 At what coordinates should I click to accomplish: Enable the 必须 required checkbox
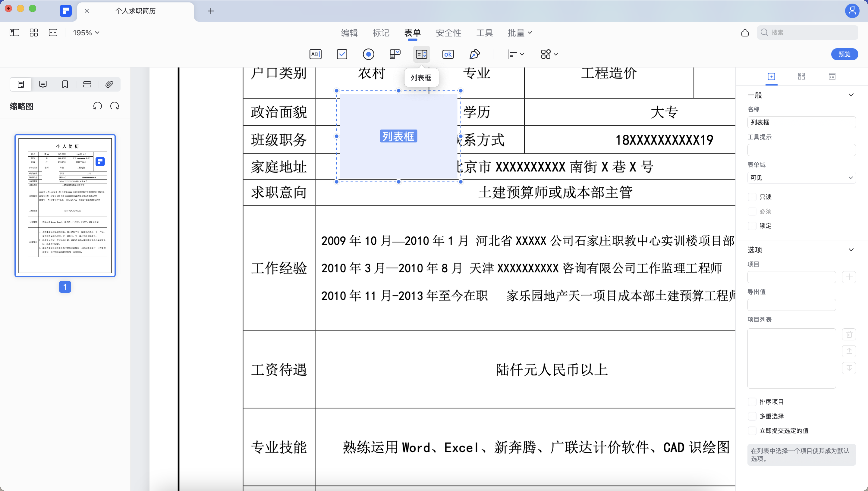click(x=752, y=211)
